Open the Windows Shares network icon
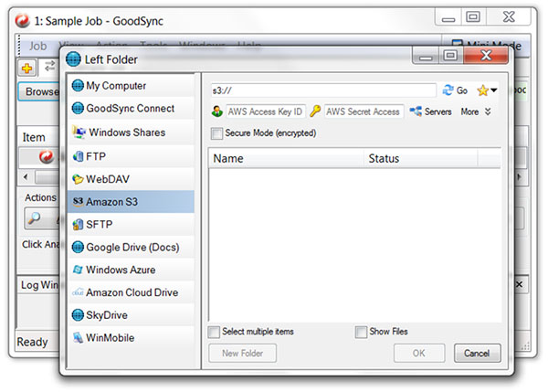Image resolution: width=548 pixels, height=392 pixels. pyautogui.click(x=79, y=132)
